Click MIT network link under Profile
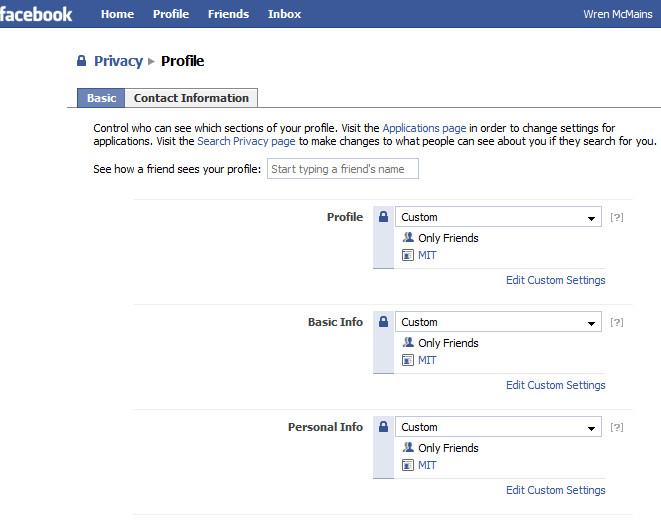Image resolution: width=661 pixels, height=520 pixels. click(427, 255)
